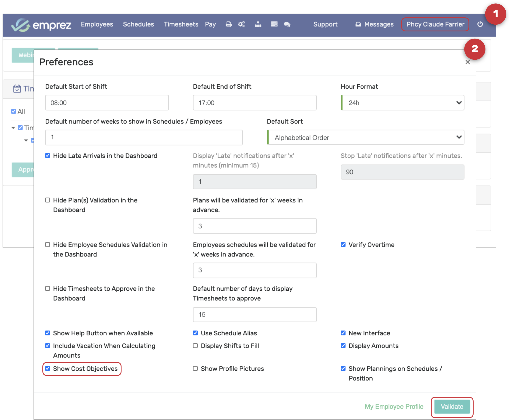Open the Hour Format dropdown

point(403,103)
